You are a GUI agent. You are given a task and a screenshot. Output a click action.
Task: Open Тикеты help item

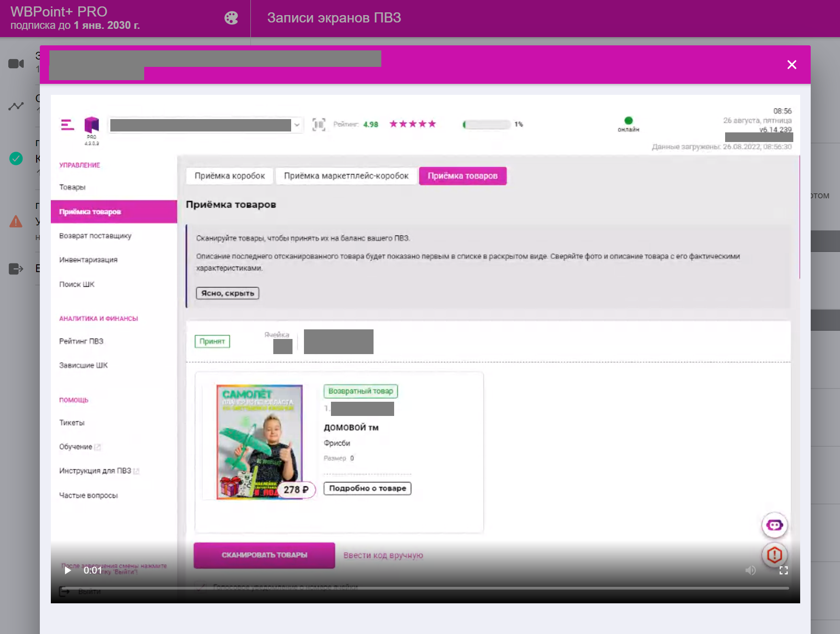click(72, 423)
